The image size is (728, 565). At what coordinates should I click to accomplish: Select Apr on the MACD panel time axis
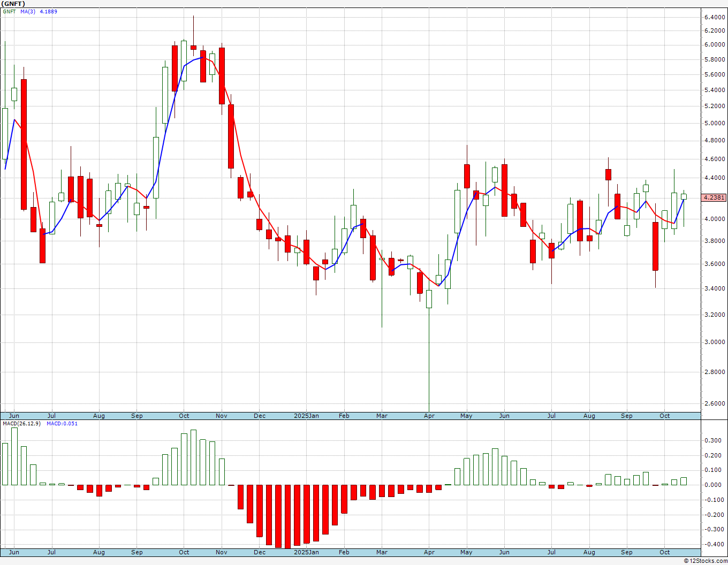pyautogui.click(x=429, y=552)
